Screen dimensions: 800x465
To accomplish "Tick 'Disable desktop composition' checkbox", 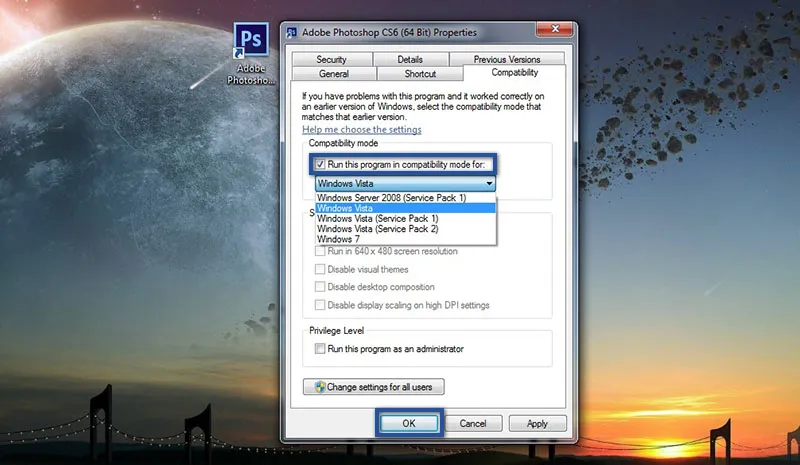I will tap(320, 287).
